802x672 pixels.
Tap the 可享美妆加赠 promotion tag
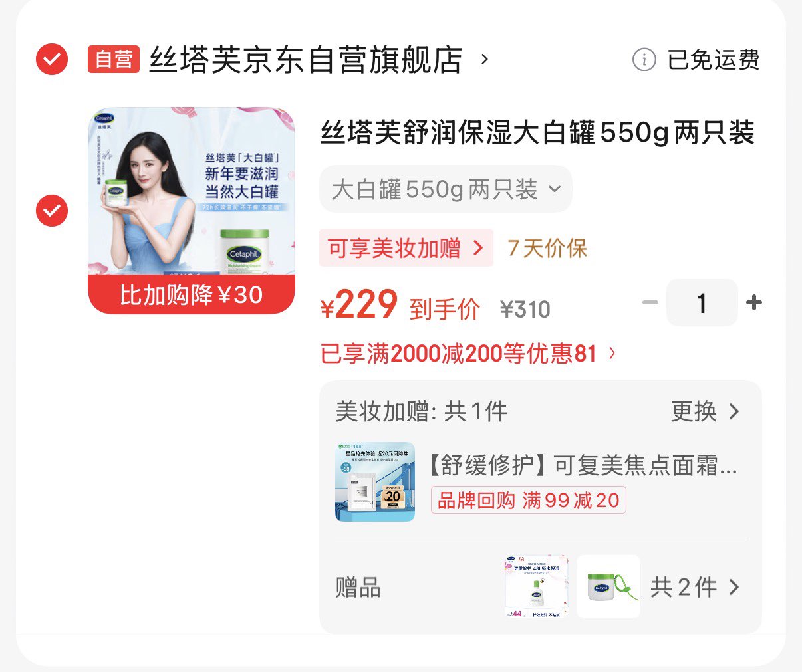(406, 248)
